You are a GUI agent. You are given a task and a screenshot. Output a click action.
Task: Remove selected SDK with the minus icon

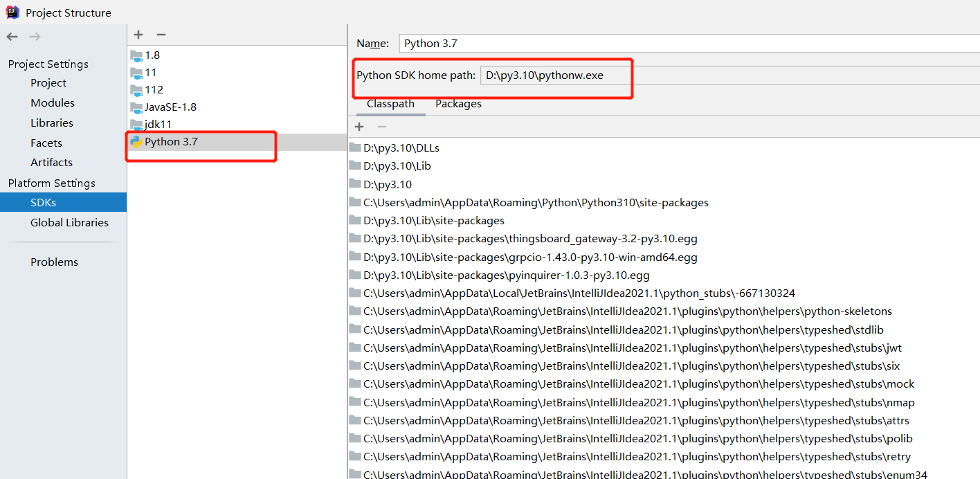click(x=161, y=34)
